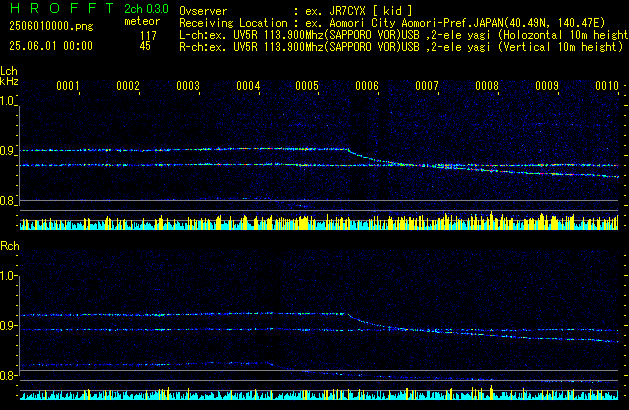Click time marker 0007
This screenshot has width=629, height=410.
pyautogui.click(x=427, y=86)
